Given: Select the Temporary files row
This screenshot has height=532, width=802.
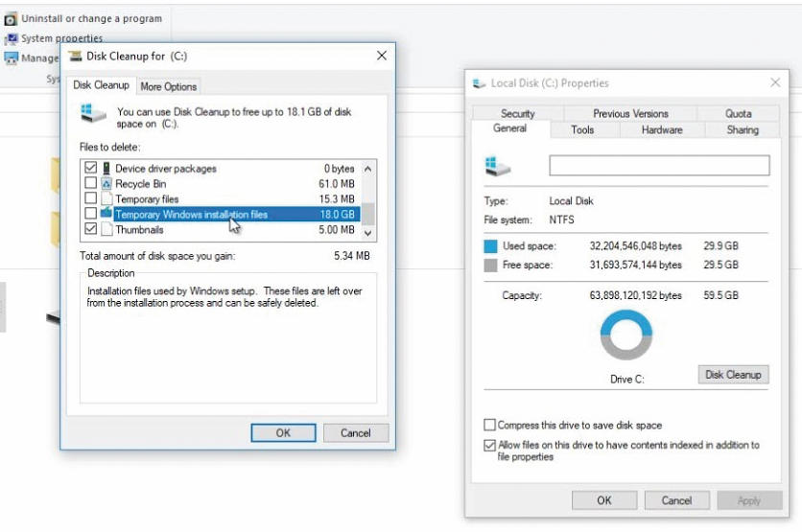Looking at the screenshot, I should point(221,198).
